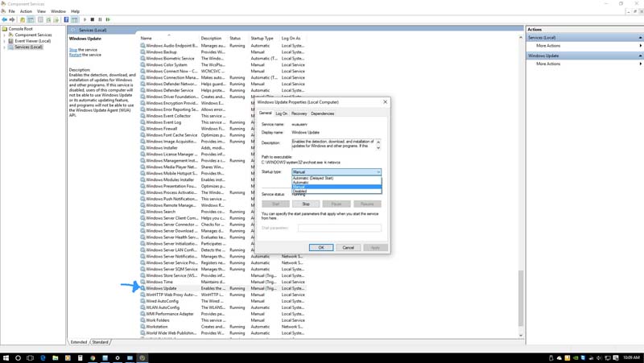Click the Stop button in the dialog
The image size is (644, 363).
[306, 204]
